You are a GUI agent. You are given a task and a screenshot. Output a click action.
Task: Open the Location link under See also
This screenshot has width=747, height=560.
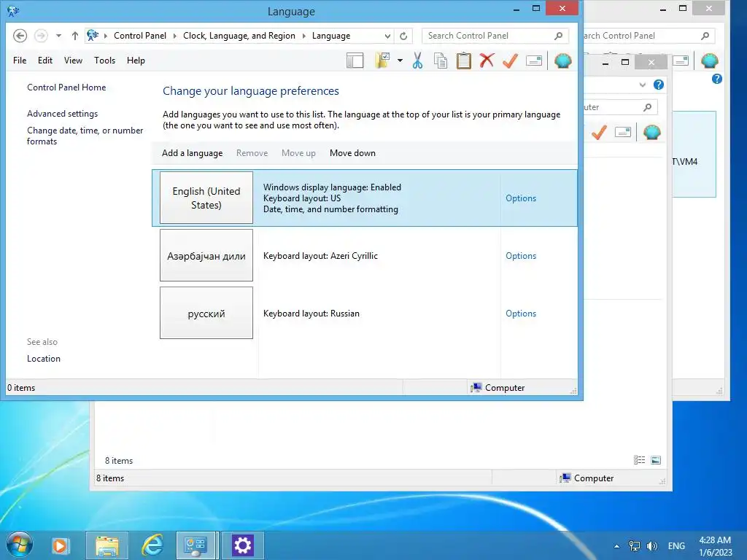43,359
